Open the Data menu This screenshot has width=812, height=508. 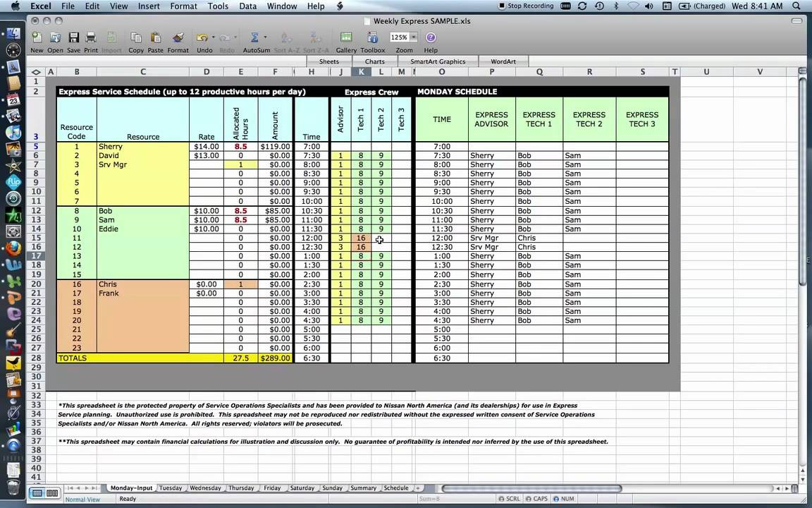tap(247, 6)
